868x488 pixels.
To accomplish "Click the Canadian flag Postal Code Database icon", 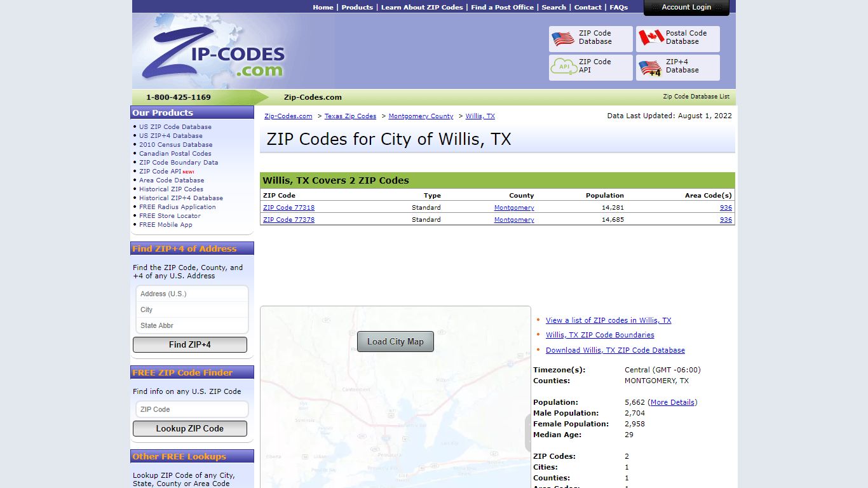I will point(651,38).
